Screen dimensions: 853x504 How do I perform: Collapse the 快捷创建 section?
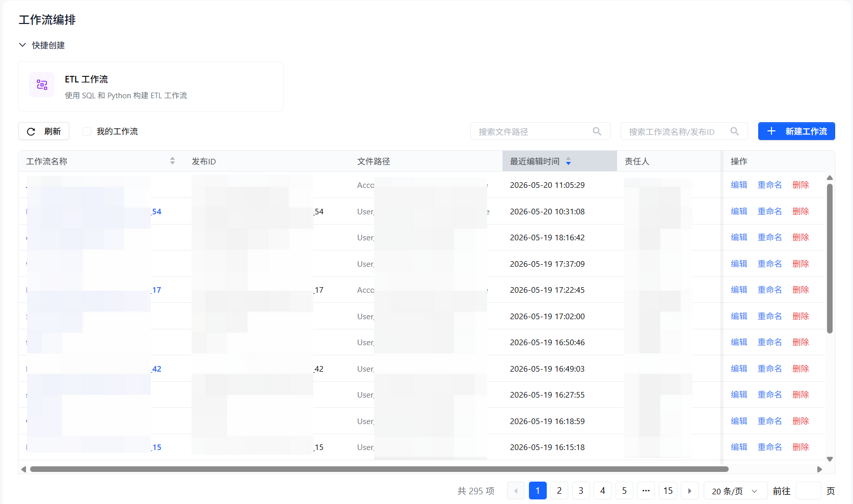pos(22,45)
